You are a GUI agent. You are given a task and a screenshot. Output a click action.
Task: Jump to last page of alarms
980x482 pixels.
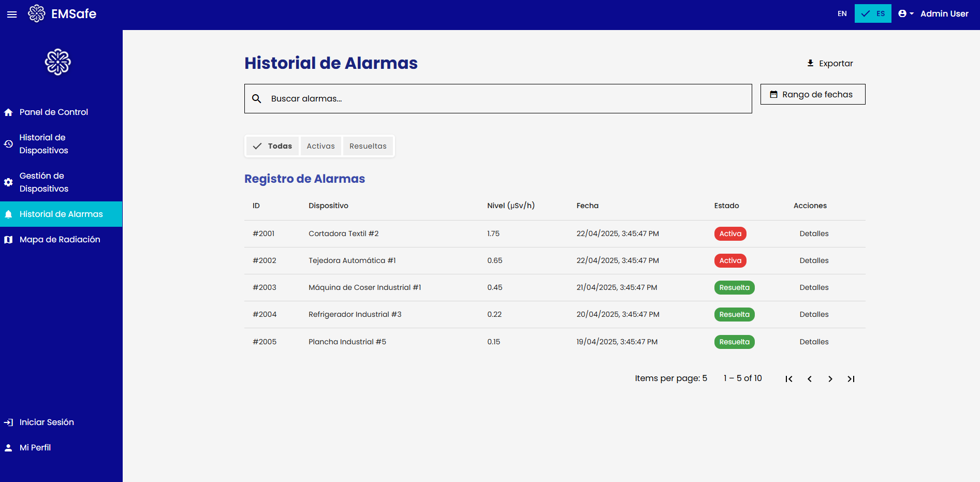pyautogui.click(x=851, y=379)
